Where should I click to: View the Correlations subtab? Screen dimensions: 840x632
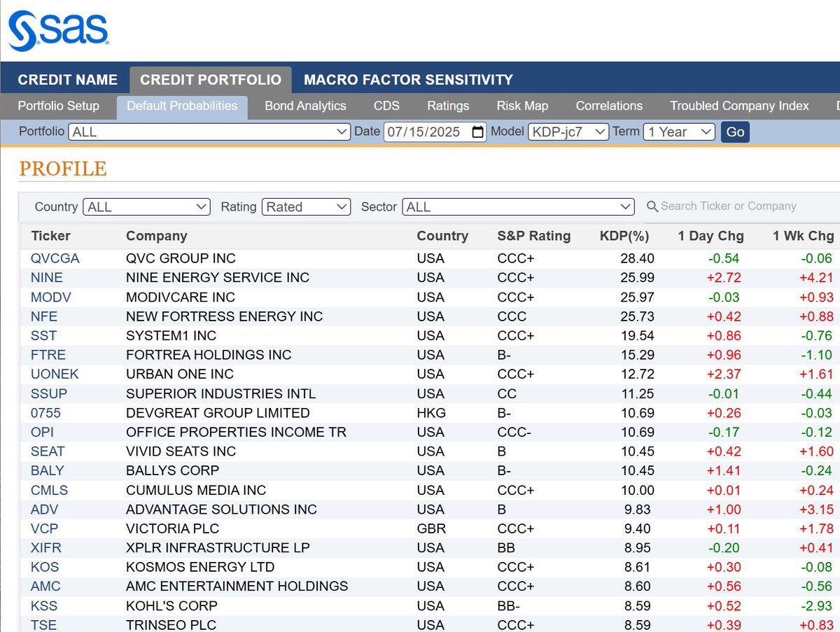click(x=609, y=106)
